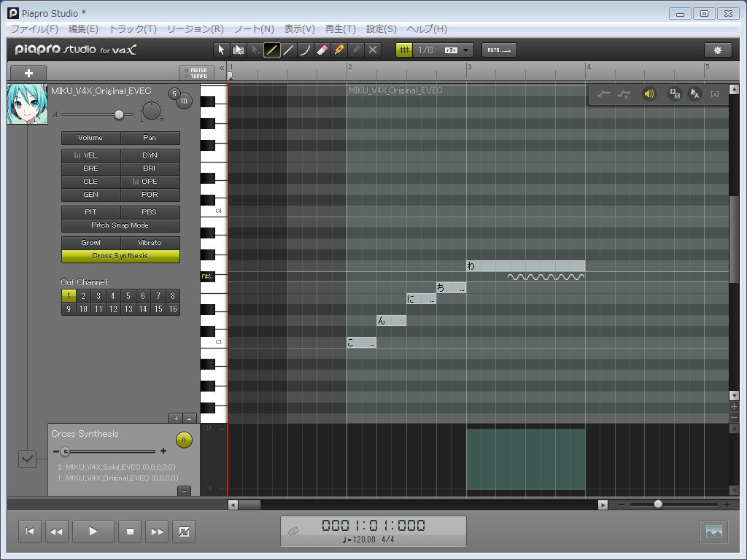Click the vibrato pitch curve icon
The height and width of the screenshot is (560, 747).
624,94
